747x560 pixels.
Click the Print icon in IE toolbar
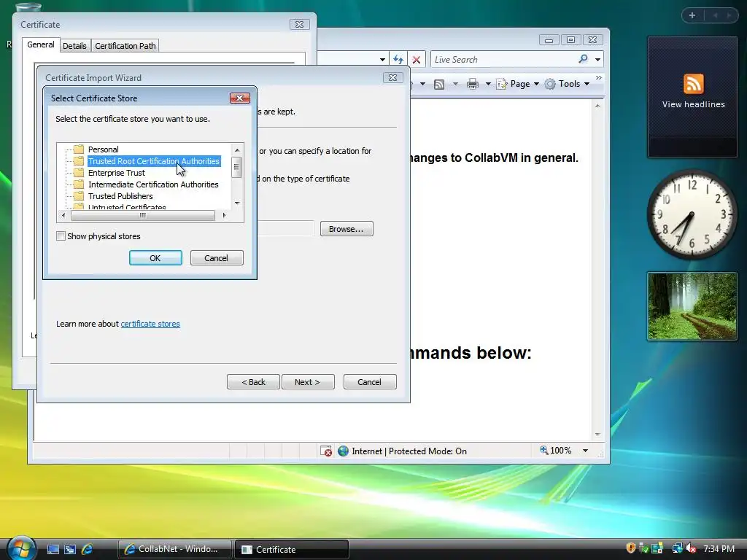click(x=473, y=85)
